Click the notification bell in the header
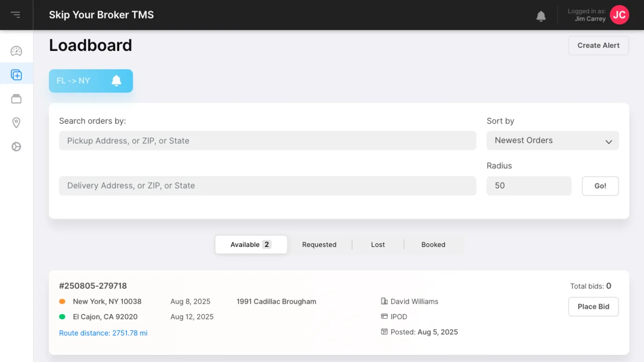644x362 pixels. pyautogui.click(x=541, y=16)
